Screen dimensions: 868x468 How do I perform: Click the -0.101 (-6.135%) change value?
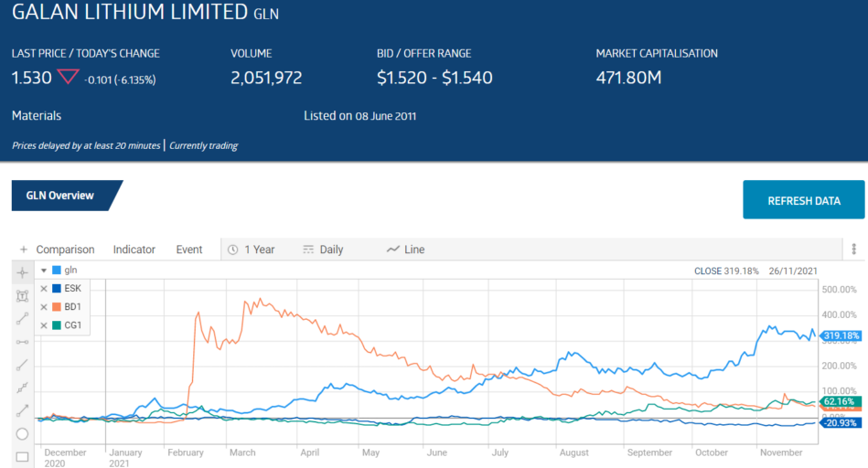tap(120, 80)
